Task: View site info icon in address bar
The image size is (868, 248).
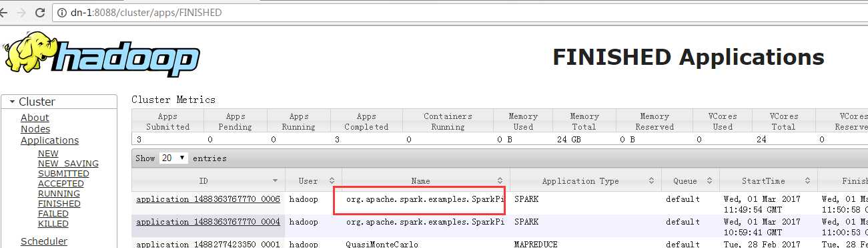Action: [62, 13]
